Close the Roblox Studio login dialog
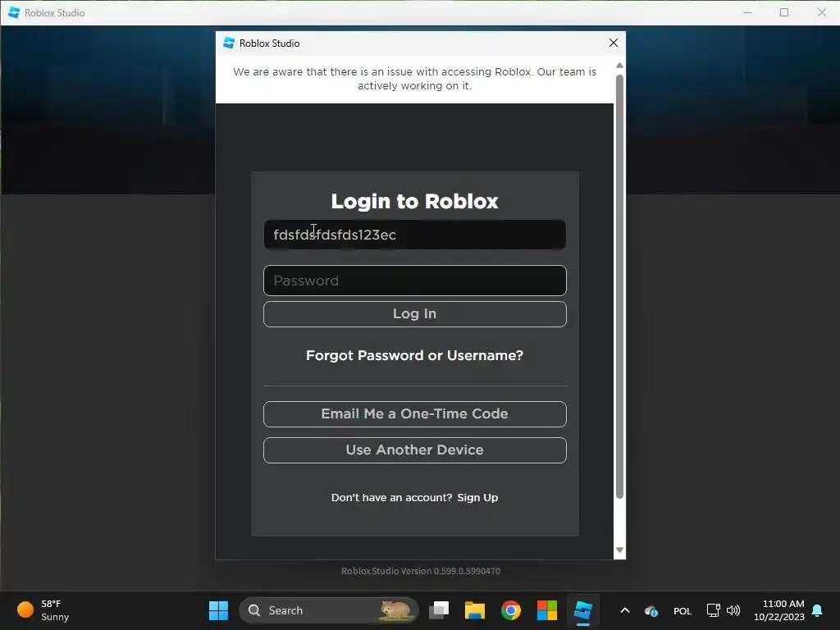Image resolution: width=840 pixels, height=630 pixels. point(614,43)
